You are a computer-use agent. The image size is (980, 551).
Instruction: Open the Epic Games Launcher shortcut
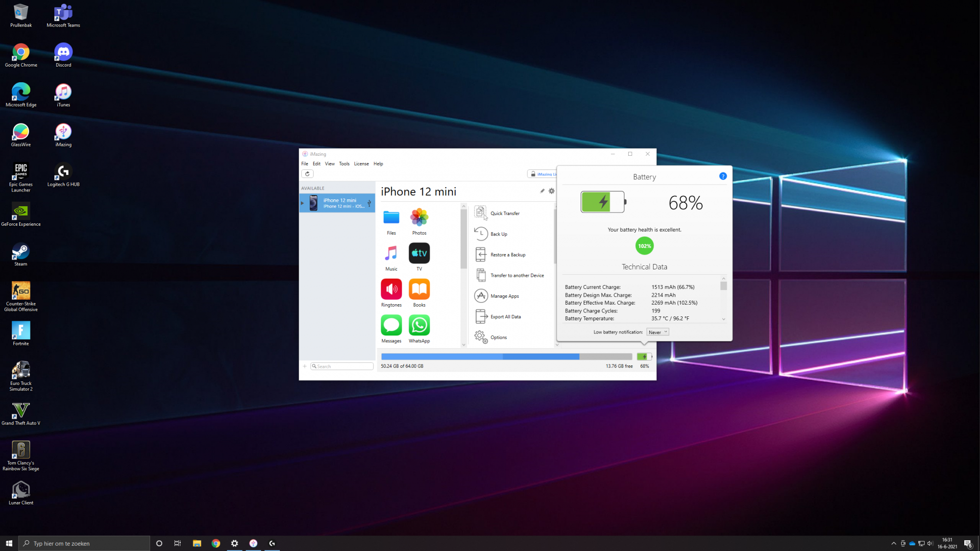[21, 177]
